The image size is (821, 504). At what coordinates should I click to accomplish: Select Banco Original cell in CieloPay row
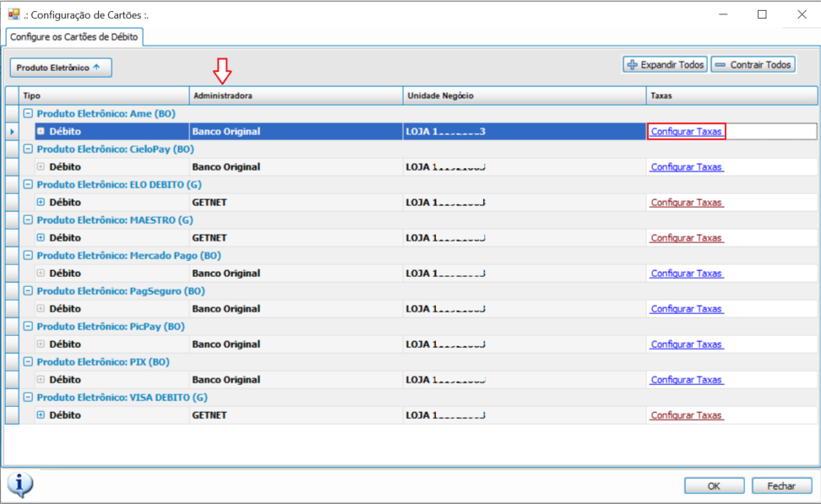click(x=296, y=167)
